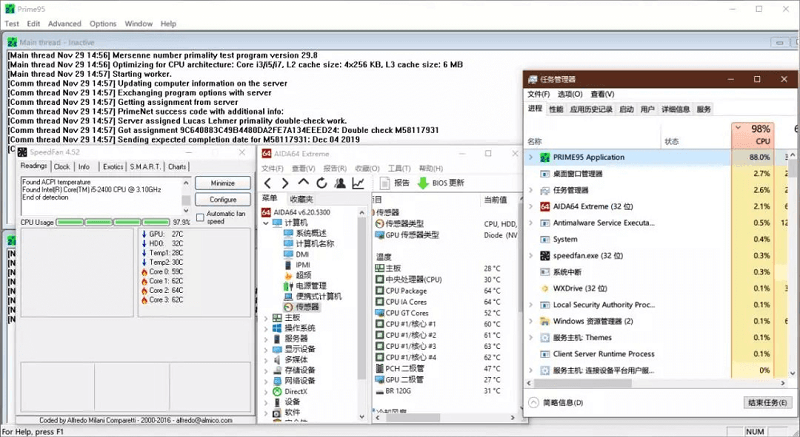This screenshot has height=437, width=800.
Task: Switch to the S.M.A.R.T. tab in SpeedFan
Action: click(x=145, y=167)
